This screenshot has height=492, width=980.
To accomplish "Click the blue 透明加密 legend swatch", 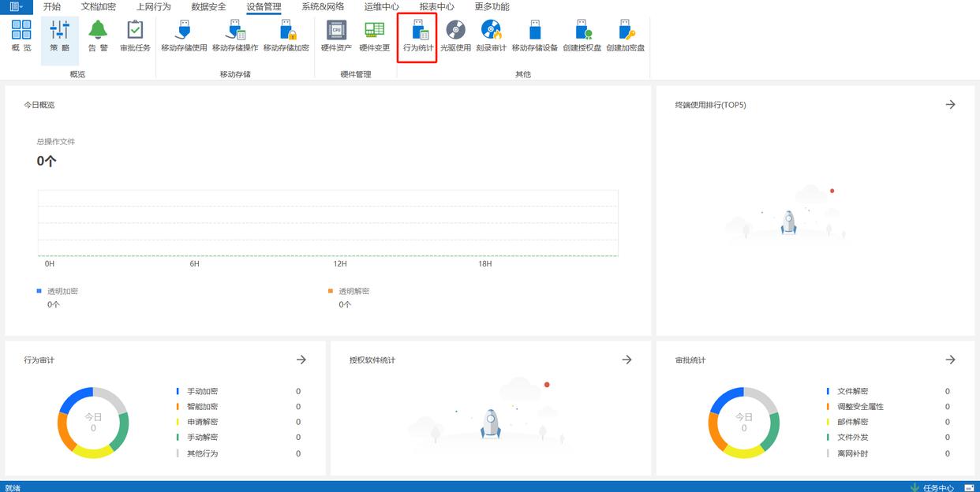I will click(39, 291).
